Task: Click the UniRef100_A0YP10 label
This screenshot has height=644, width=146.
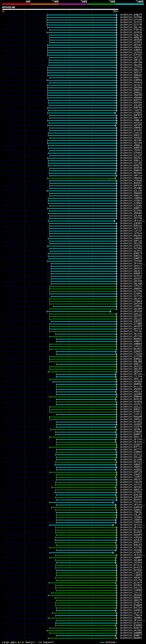Action: 131,276
